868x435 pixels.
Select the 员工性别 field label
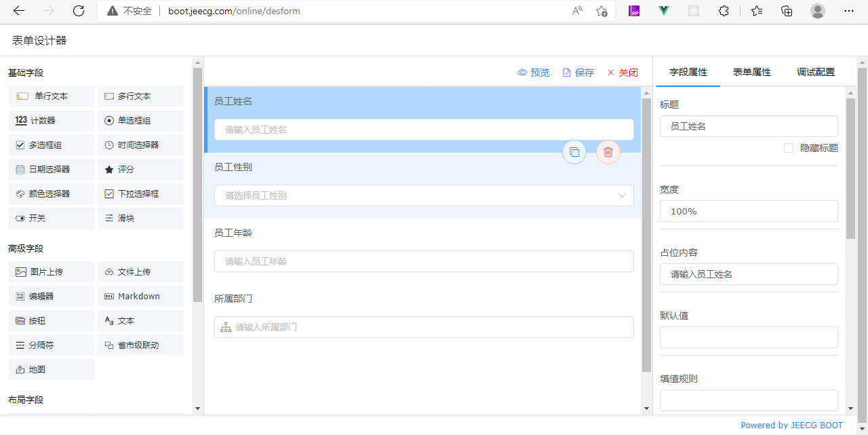[233, 167]
